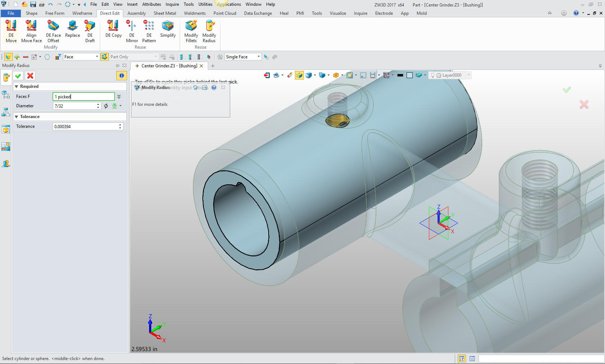Select the DE Mirror tool
605x364 pixels.
[132, 31]
